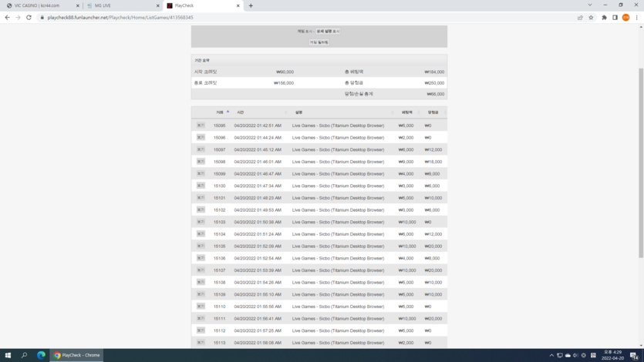Close the PlayCheck tab
Image resolution: width=644 pixels, height=362 pixels.
[x=238, y=5]
